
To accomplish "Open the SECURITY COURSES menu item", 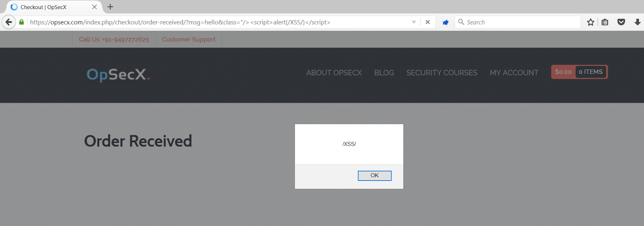I will [x=442, y=73].
